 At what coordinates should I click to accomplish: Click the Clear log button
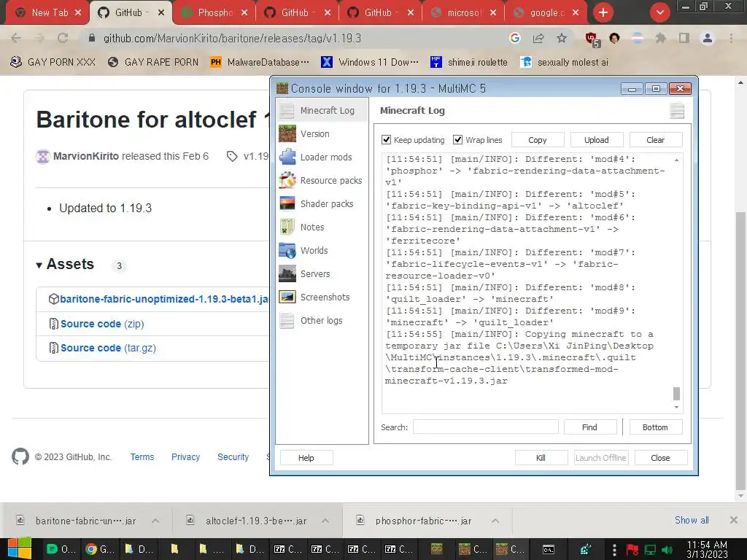tap(656, 140)
